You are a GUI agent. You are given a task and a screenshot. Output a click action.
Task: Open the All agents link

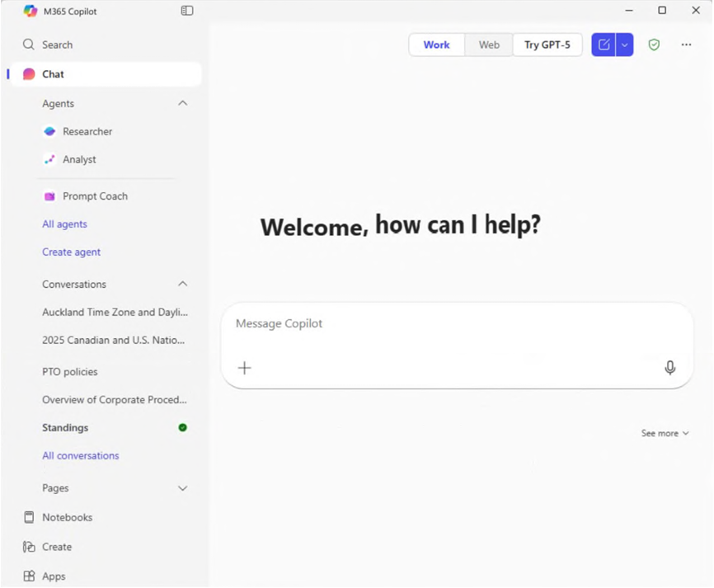tap(64, 224)
